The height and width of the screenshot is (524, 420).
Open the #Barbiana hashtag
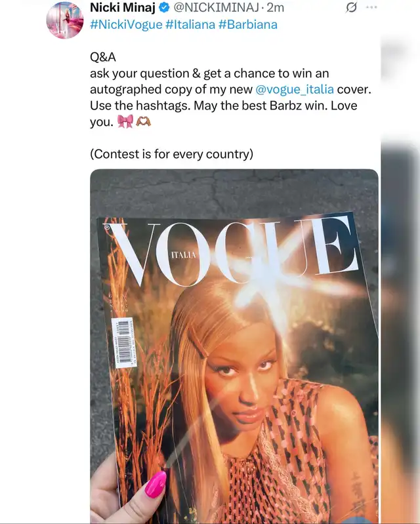pos(248,25)
